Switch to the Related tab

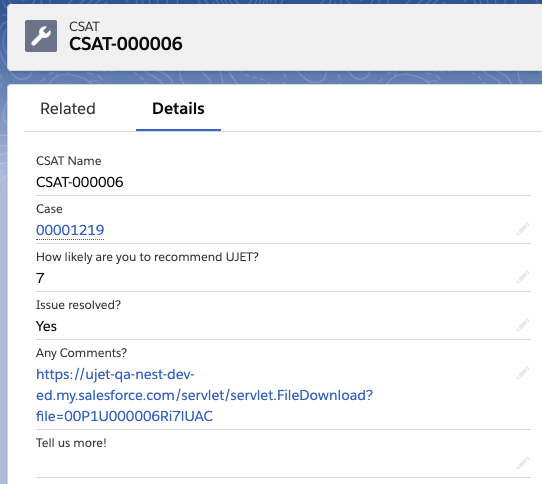pos(68,109)
